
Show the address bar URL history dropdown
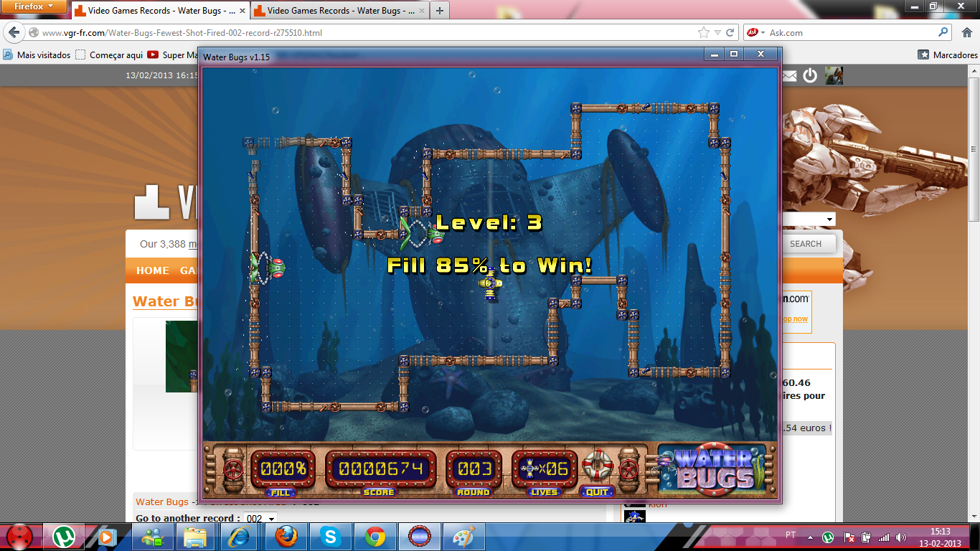pos(717,33)
